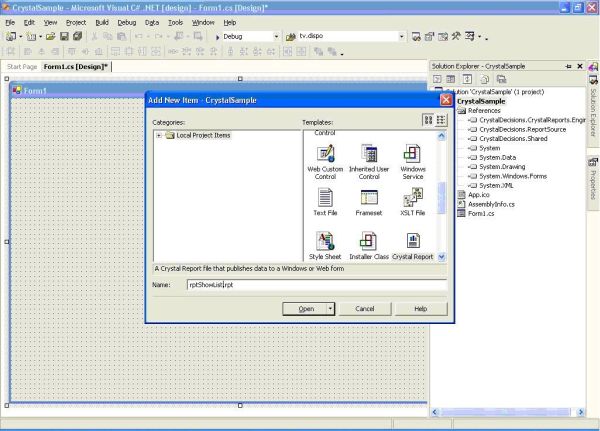Open the Project menu
This screenshot has width=600, height=431.
(76, 23)
